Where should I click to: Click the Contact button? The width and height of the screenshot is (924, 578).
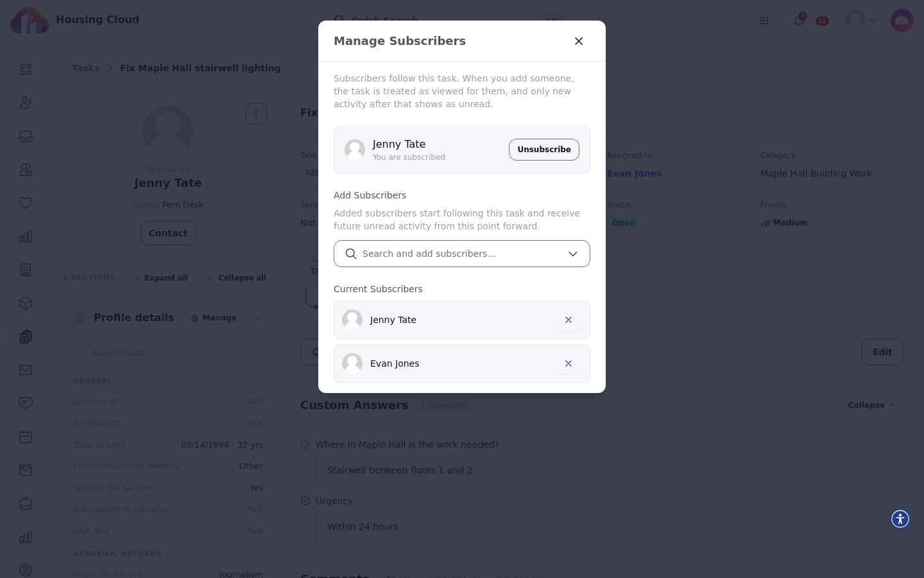click(x=168, y=233)
